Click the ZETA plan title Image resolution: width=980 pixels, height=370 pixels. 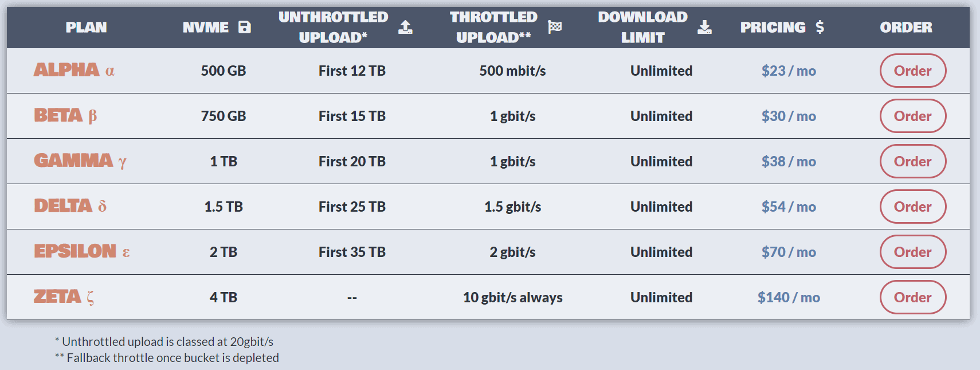pyautogui.click(x=57, y=297)
